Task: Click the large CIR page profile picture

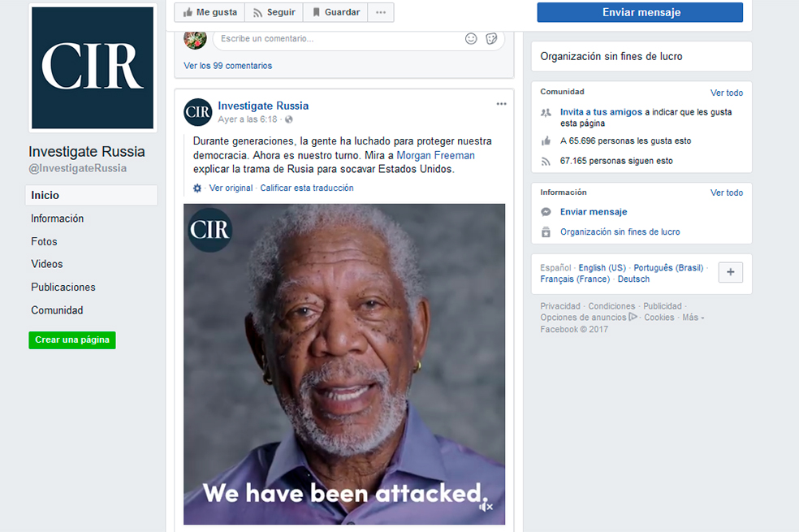Action: [93, 67]
